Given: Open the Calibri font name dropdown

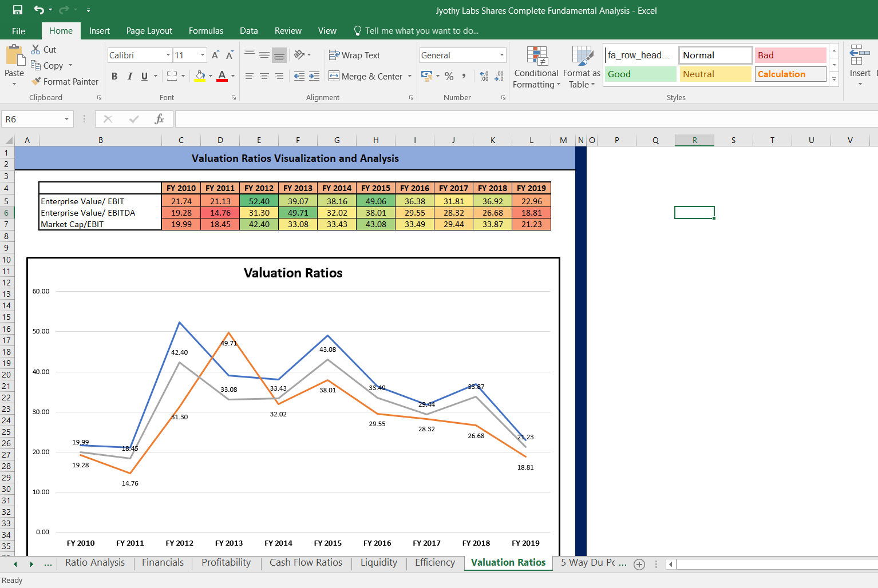Looking at the screenshot, I should click(x=168, y=55).
